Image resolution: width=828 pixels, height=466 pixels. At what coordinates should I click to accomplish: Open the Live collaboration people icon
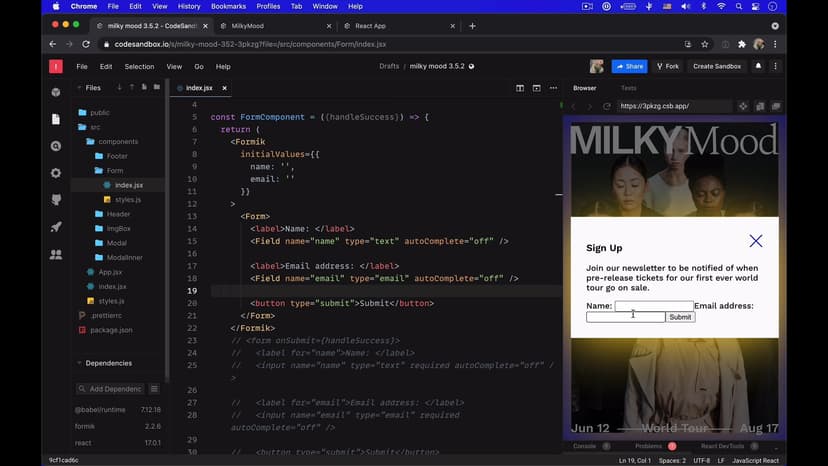(56, 254)
